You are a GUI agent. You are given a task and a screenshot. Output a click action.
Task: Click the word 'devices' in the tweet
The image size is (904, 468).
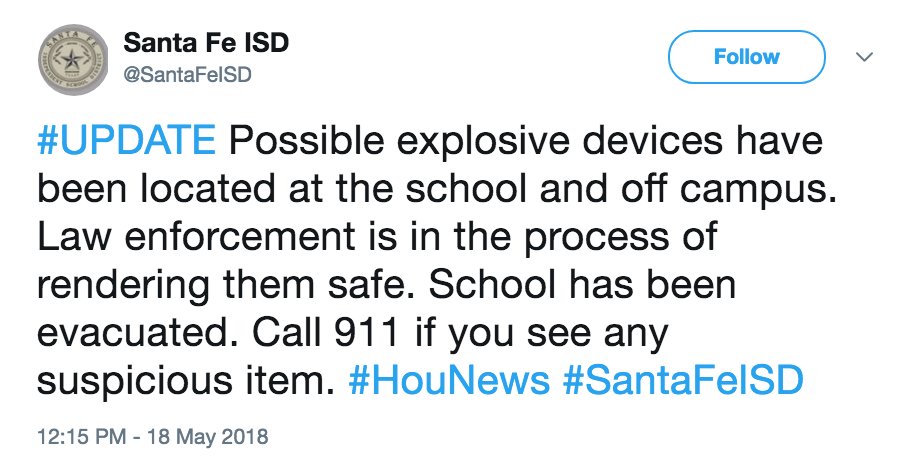click(x=651, y=141)
